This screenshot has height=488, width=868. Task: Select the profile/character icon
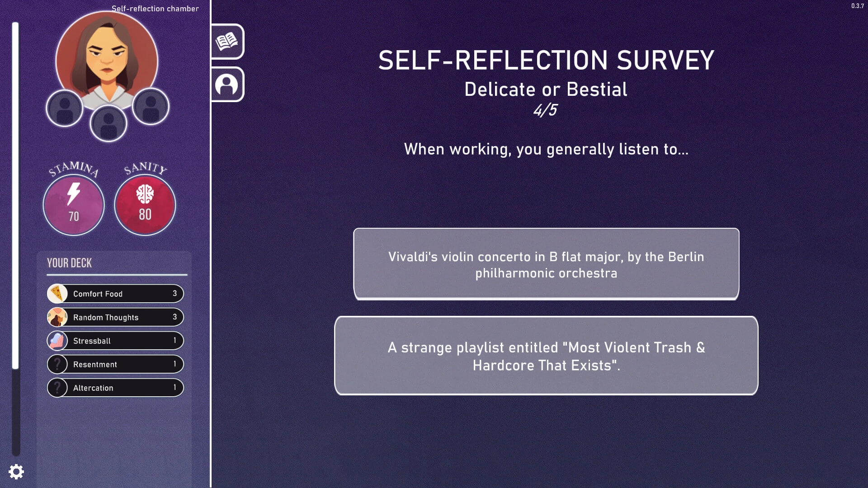pos(227,84)
